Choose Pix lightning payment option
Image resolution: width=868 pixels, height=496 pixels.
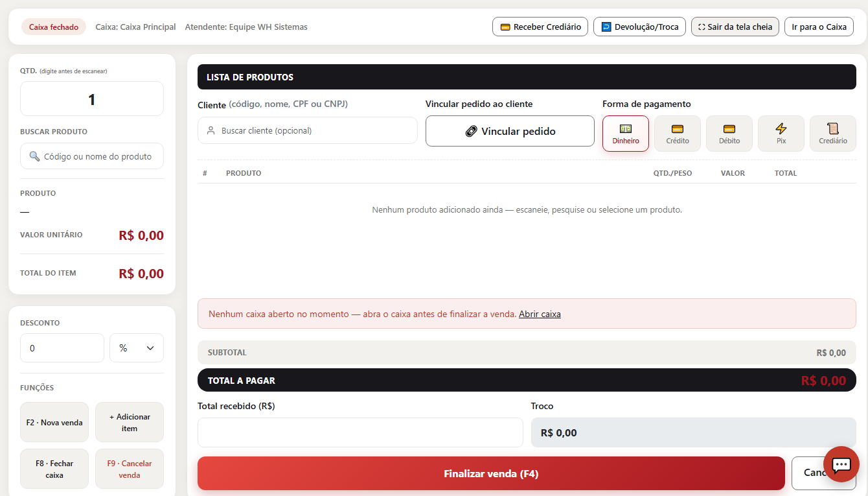pos(781,134)
